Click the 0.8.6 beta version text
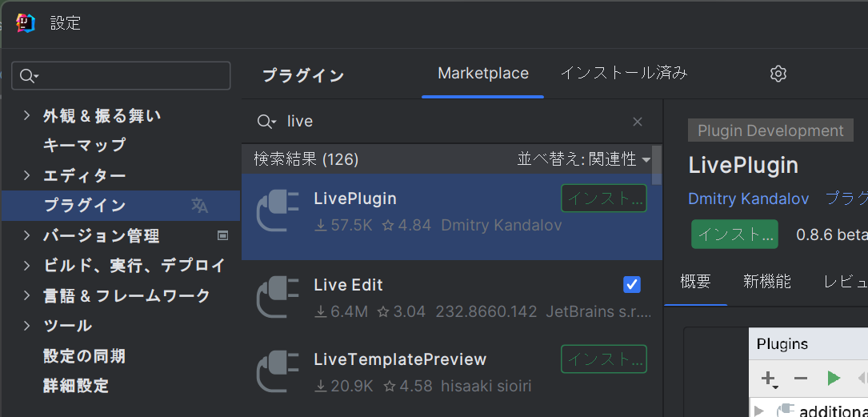Viewport: 868px width, 417px height. (x=831, y=235)
